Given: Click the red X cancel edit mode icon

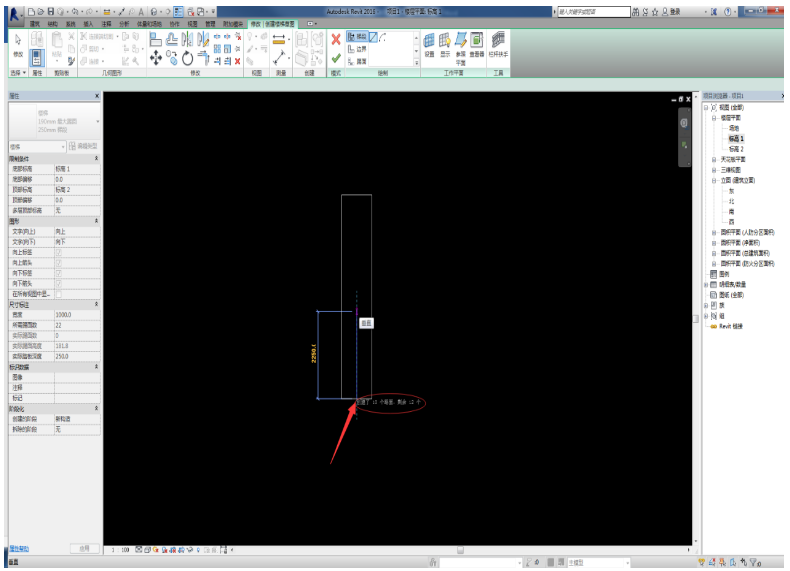Looking at the screenshot, I should (x=336, y=39).
